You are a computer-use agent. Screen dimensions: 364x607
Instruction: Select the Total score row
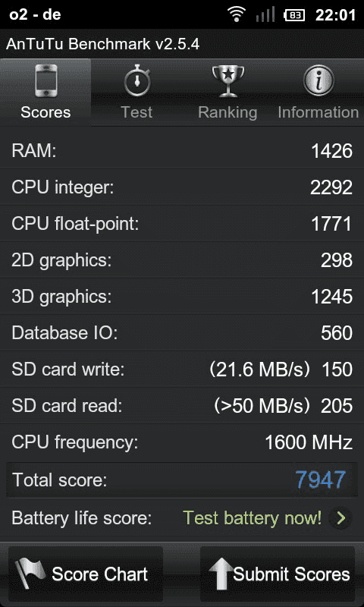pos(182,480)
